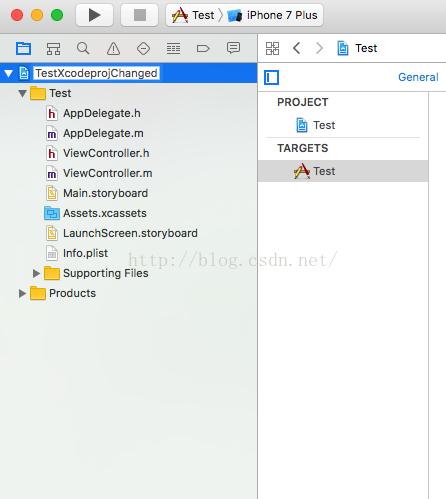446x499 pixels.
Task: Open Assets.xcassets catalog
Action: click(x=105, y=213)
